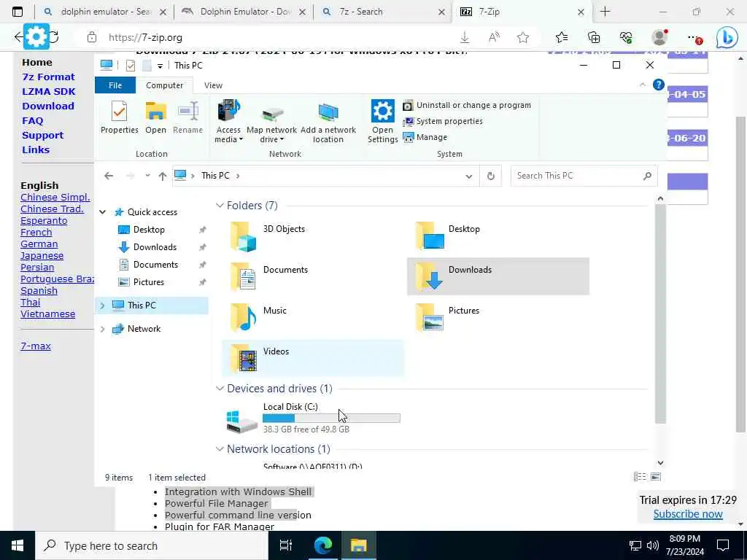Open the File menu tab
This screenshot has height=560, width=747.
point(115,85)
